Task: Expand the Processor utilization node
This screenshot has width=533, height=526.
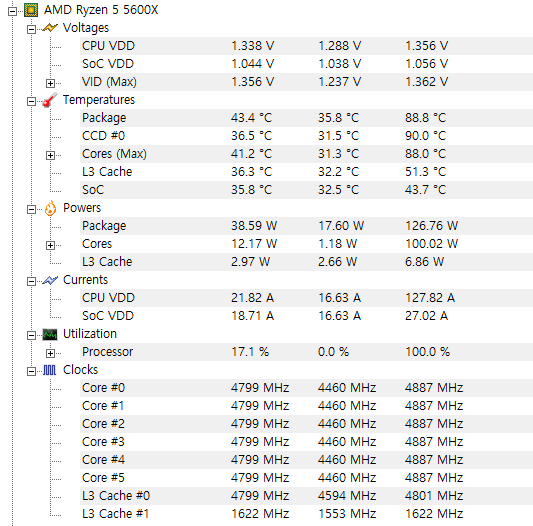Action: click(x=50, y=353)
